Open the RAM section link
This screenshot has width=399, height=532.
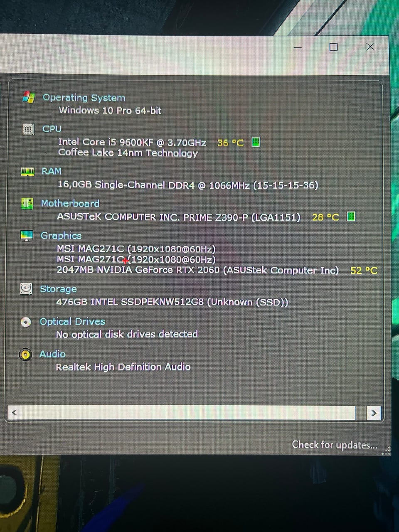[51, 171]
